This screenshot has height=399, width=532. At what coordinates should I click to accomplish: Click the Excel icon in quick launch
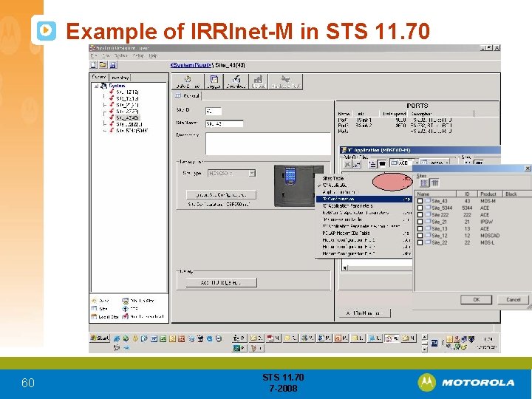coord(163,338)
